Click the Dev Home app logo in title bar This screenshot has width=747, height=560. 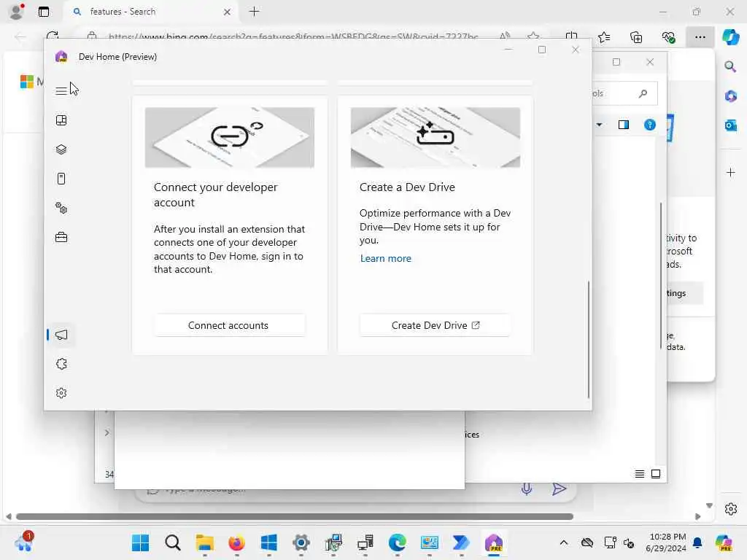click(61, 57)
